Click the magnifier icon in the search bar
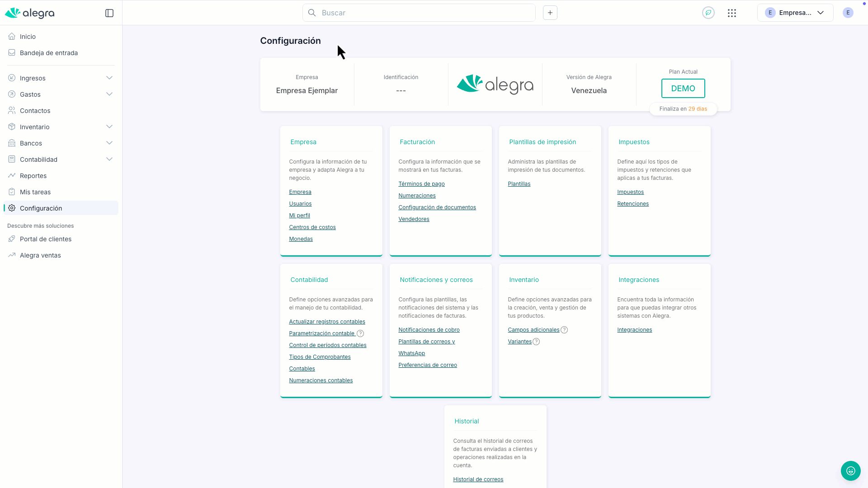Viewport: 868px width, 488px height. pos(312,13)
